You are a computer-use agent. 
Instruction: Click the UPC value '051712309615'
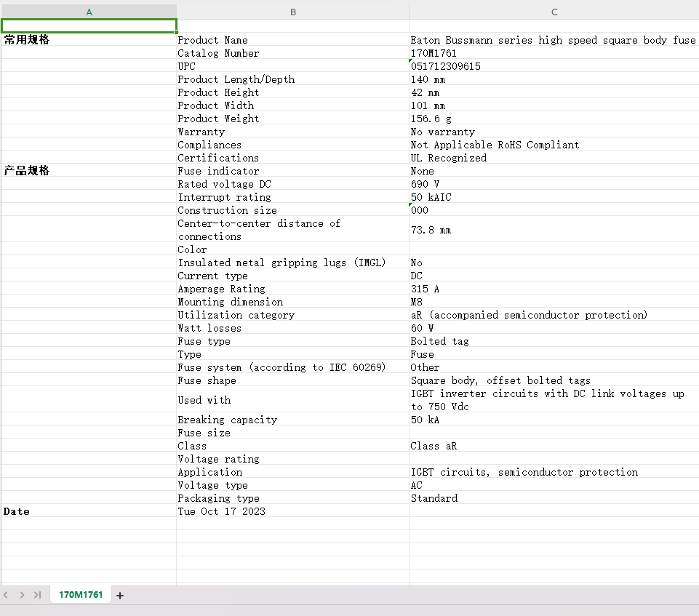point(554,66)
